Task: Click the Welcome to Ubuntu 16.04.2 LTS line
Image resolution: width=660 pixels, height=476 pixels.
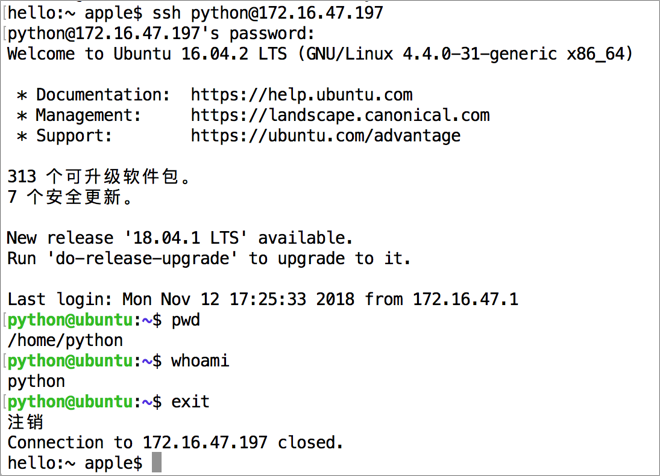Action: pos(319,54)
